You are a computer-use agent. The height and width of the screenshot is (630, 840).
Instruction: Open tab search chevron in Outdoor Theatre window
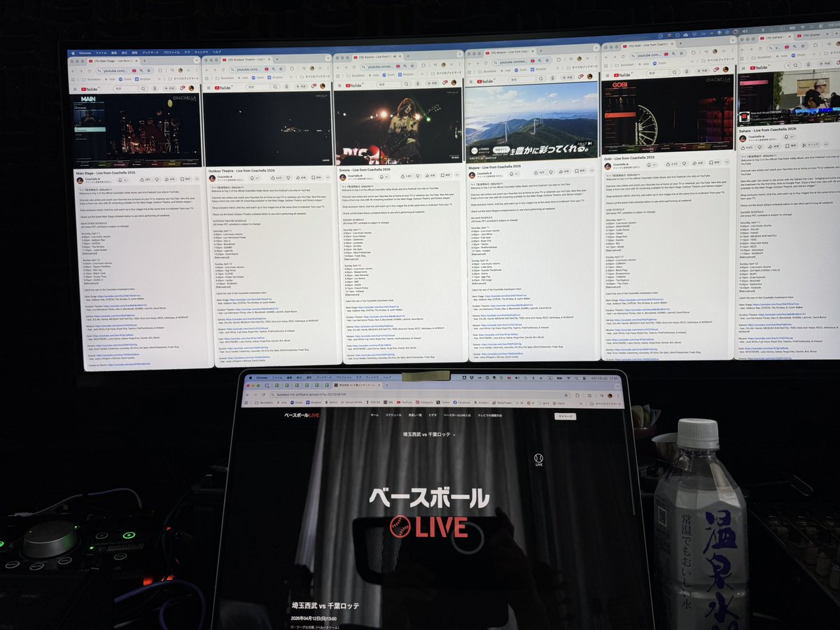(328, 58)
